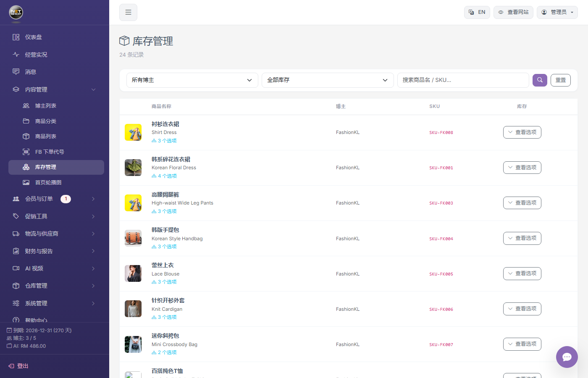Image resolution: width=588 pixels, height=378 pixels.
Task: Click the 会员与订单 notification badge 1
Action: [66, 199]
